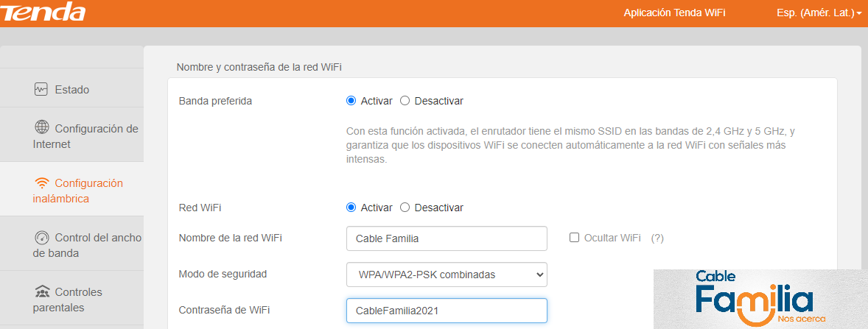Select Desactivar for Banda preferida
This screenshot has height=329, width=868.
[x=405, y=101]
